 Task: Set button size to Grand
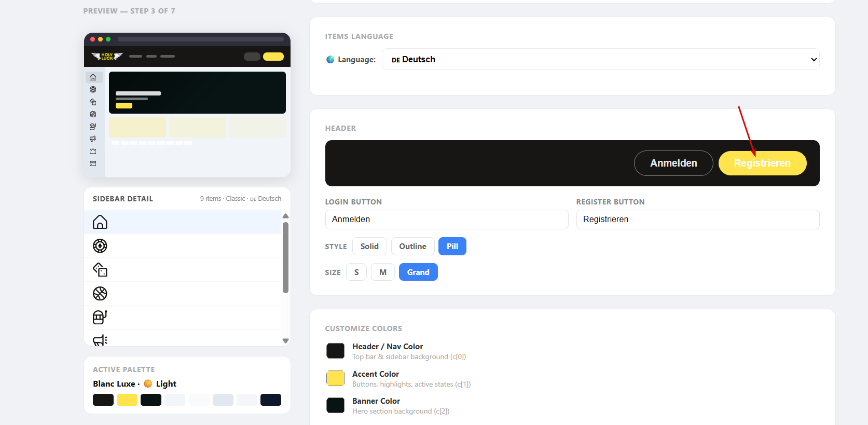click(x=418, y=272)
